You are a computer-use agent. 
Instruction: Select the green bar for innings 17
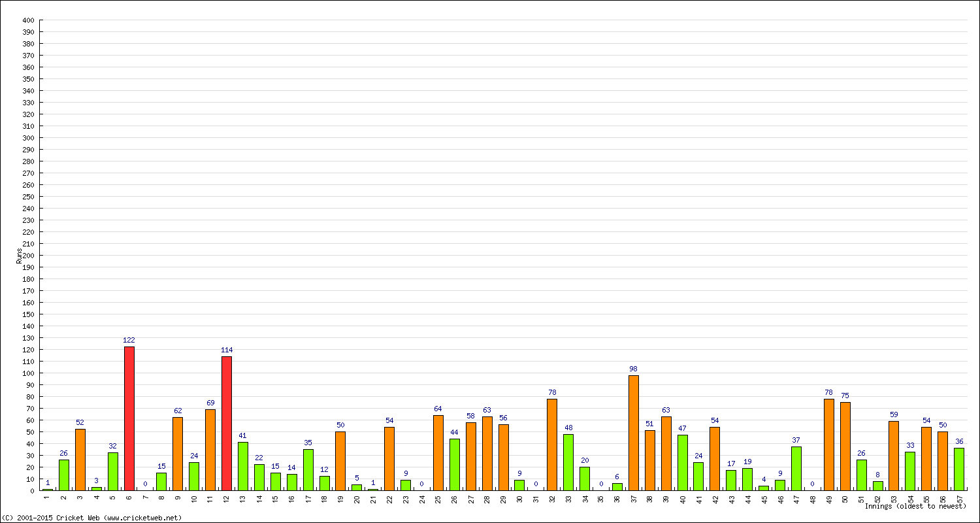click(308, 469)
